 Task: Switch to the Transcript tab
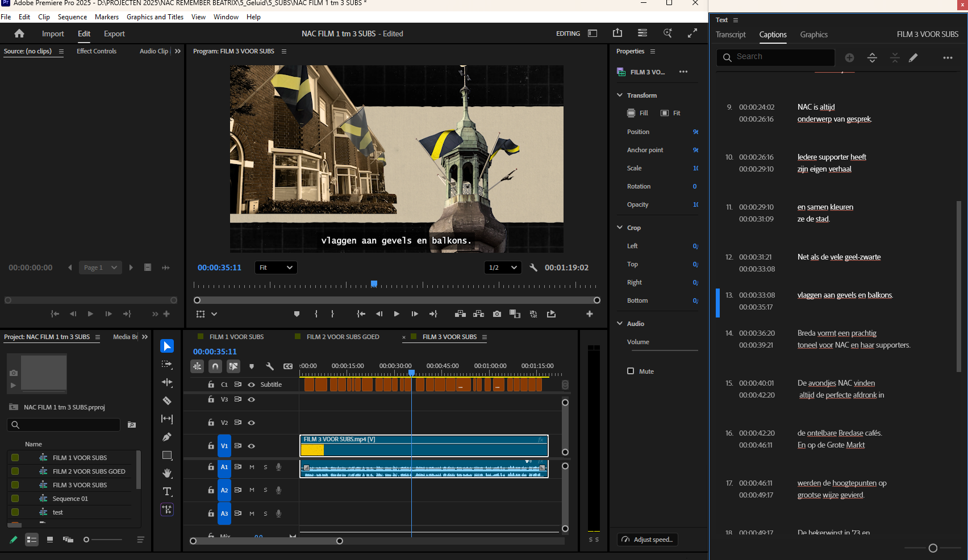[x=731, y=35]
